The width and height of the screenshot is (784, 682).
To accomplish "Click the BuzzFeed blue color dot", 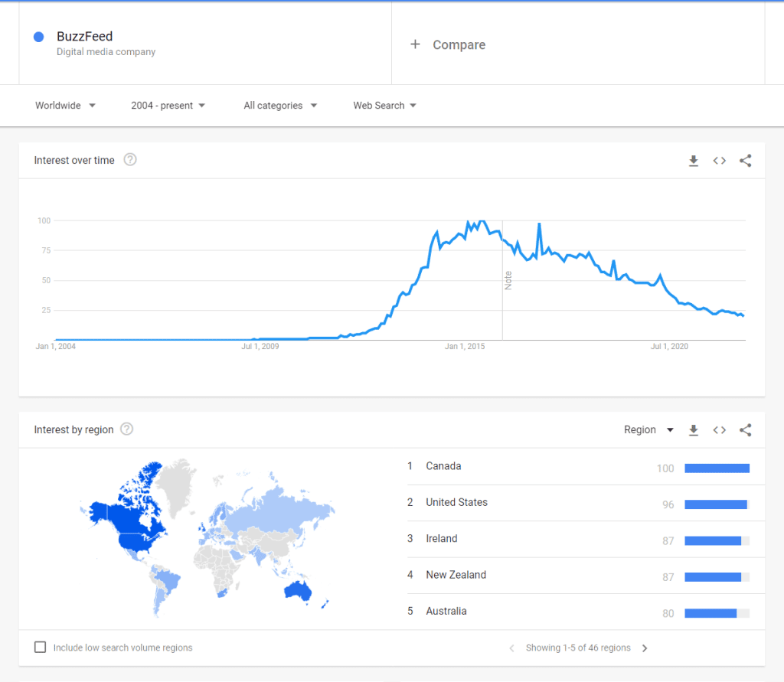I will tap(39, 37).
